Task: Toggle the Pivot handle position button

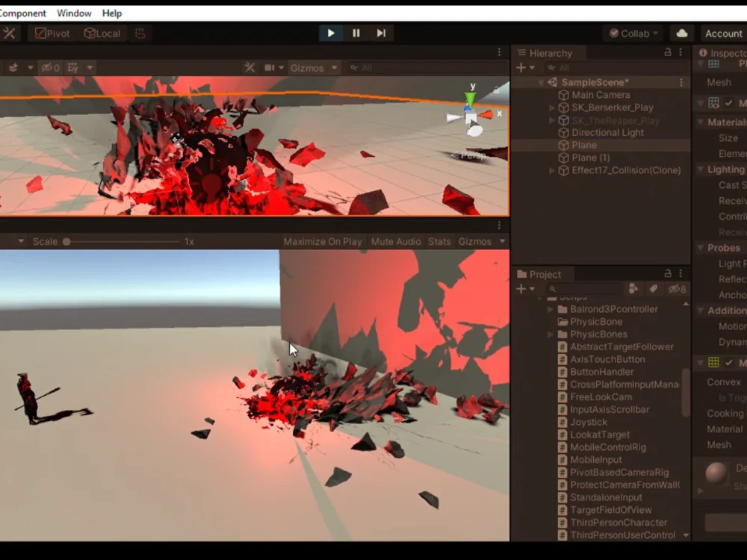Action: coord(52,34)
